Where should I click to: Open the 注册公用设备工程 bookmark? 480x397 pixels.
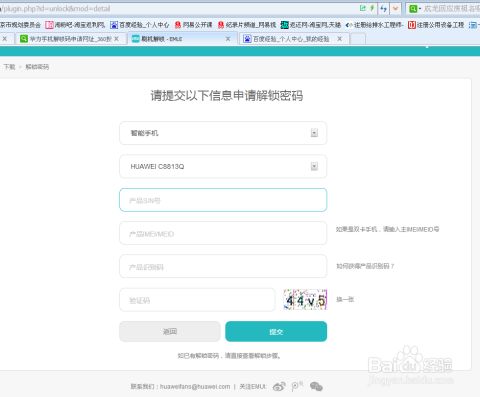point(436,25)
